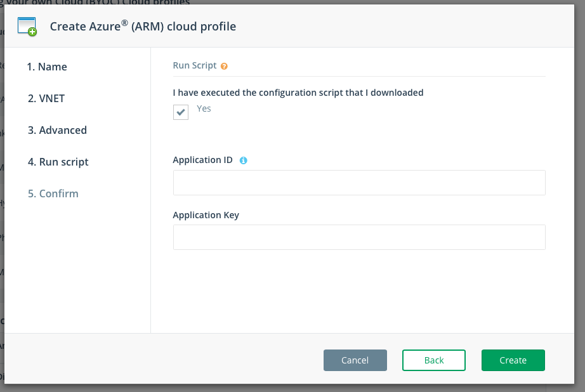The image size is (585, 392).
Task: Select step 5. Confirm
Action: coord(53,193)
